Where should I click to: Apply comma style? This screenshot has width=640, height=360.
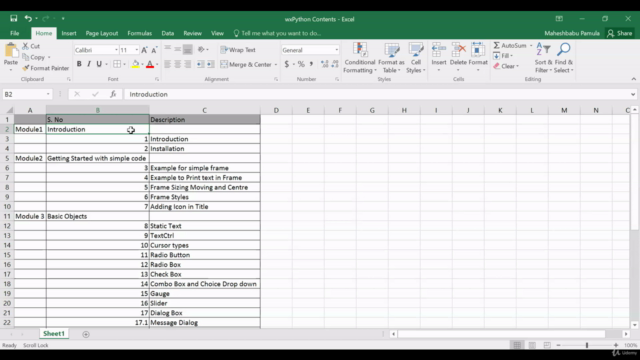(311, 64)
